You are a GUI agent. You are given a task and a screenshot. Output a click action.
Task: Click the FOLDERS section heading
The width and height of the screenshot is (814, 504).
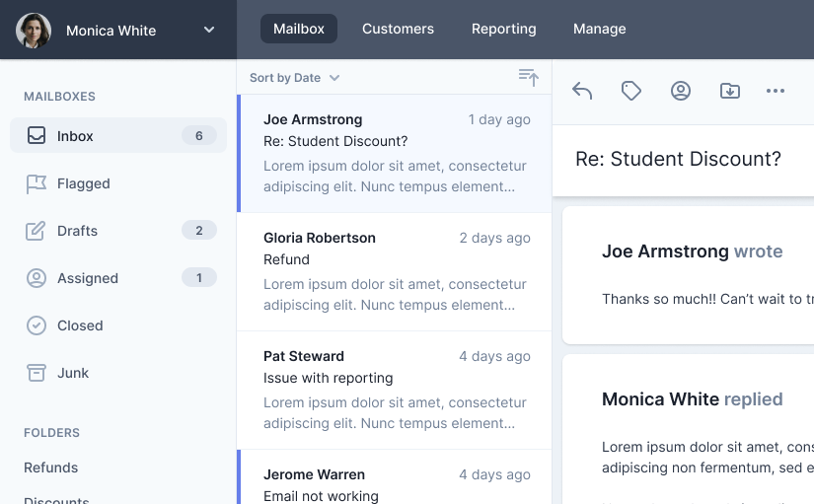click(52, 433)
